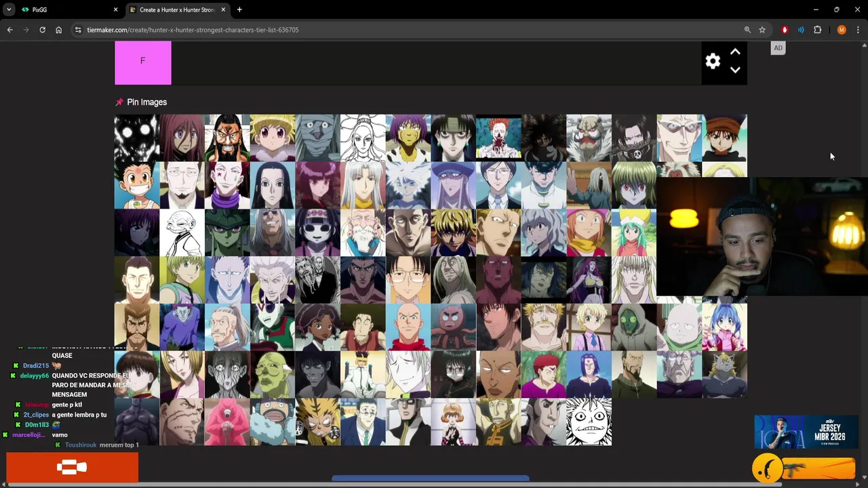Pick the orange-haired girl with bunny ears
Viewport: 868px width, 488px height.
tap(453, 422)
